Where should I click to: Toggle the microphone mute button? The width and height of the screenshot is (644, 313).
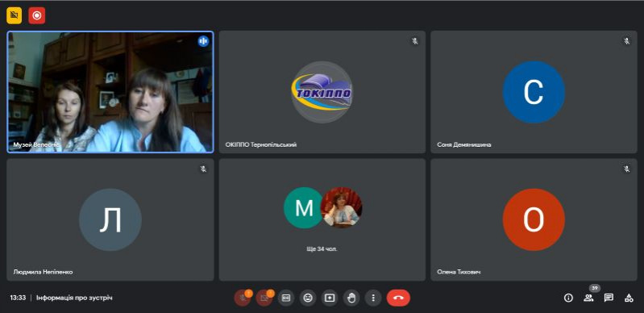click(243, 298)
